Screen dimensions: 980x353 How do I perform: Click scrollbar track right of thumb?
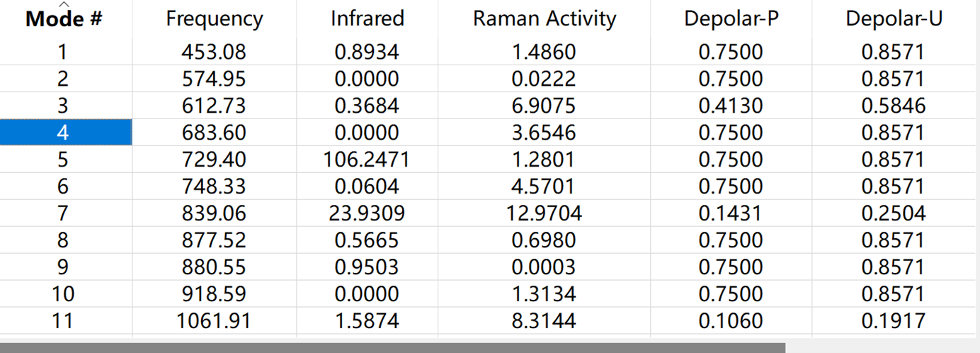882,348
